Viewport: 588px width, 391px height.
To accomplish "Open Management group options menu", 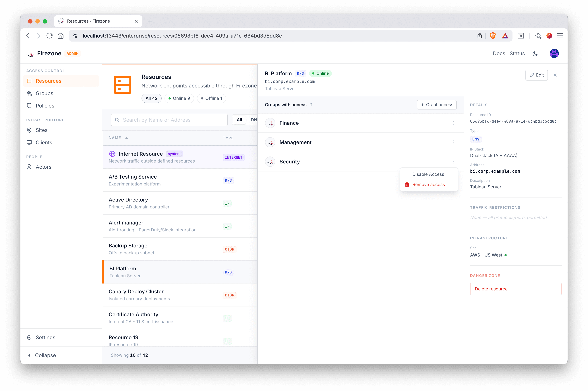I will tap(453, 142).
